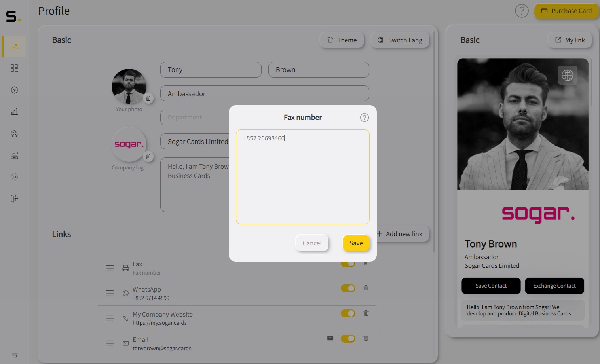Click Cancel in the Fax number dialog
The width and height of the screenshot is (600, 364).
[312, 243]
